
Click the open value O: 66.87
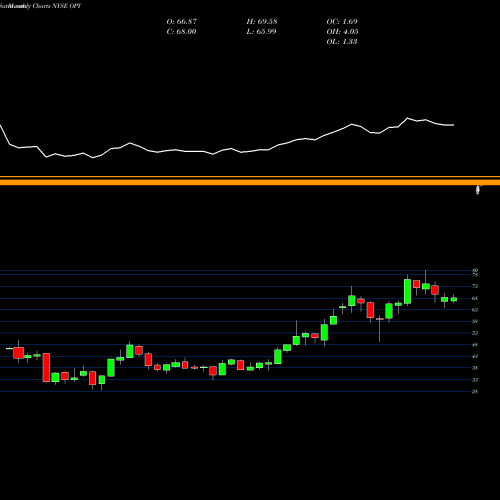pyautogui.click(x=182, y=22)
